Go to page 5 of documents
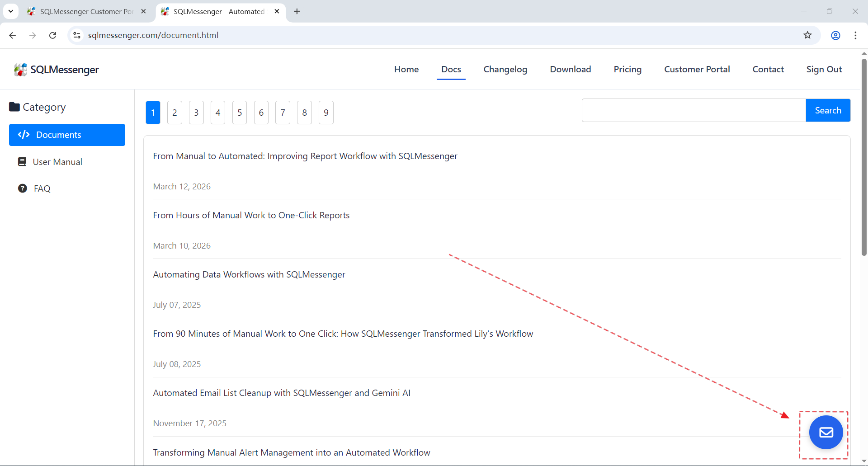 pyautogui.click(x=240, y=113)
